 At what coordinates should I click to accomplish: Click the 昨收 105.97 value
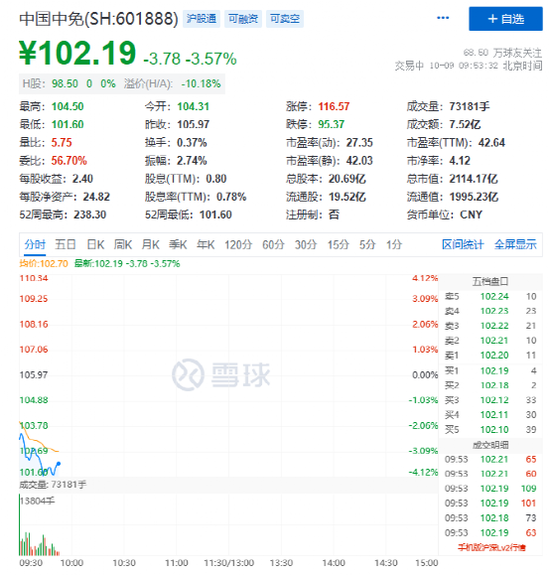coord(193,124)
